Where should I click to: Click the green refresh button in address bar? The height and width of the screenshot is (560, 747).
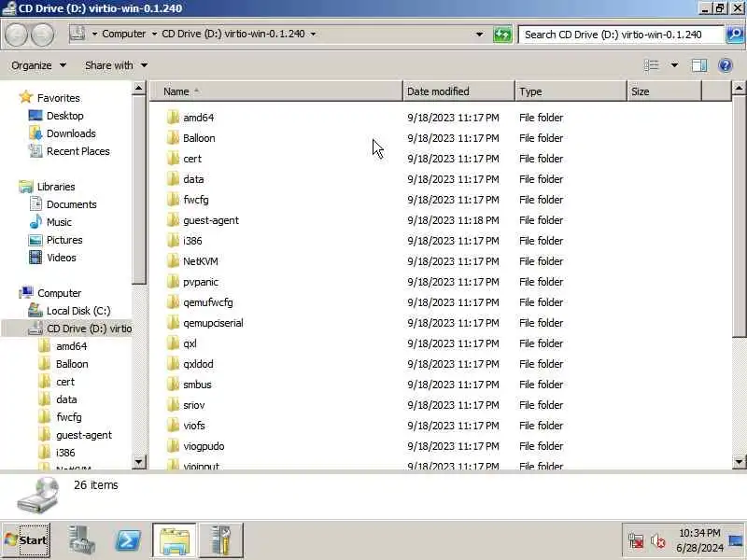click(502, 35)
